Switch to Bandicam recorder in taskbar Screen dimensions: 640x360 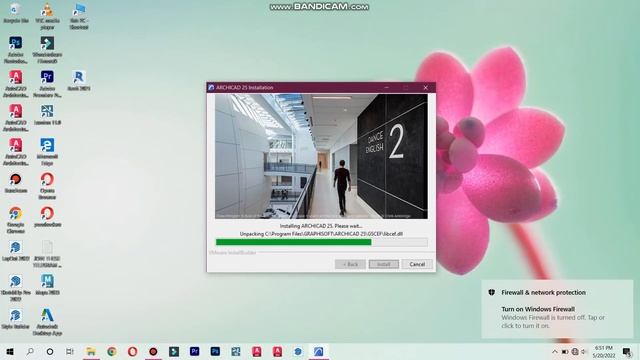pos(153,351)
